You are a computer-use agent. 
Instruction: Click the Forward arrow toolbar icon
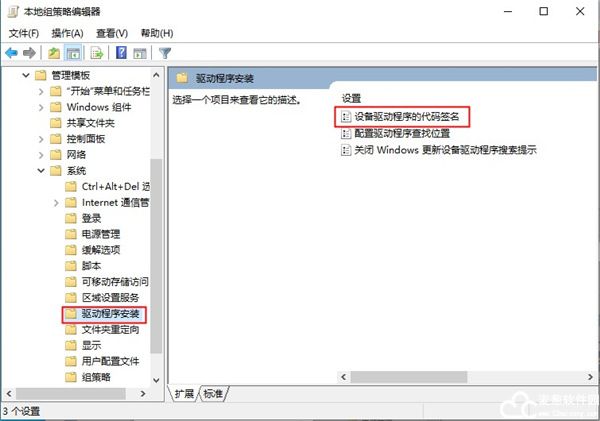[x=29, y=53]
